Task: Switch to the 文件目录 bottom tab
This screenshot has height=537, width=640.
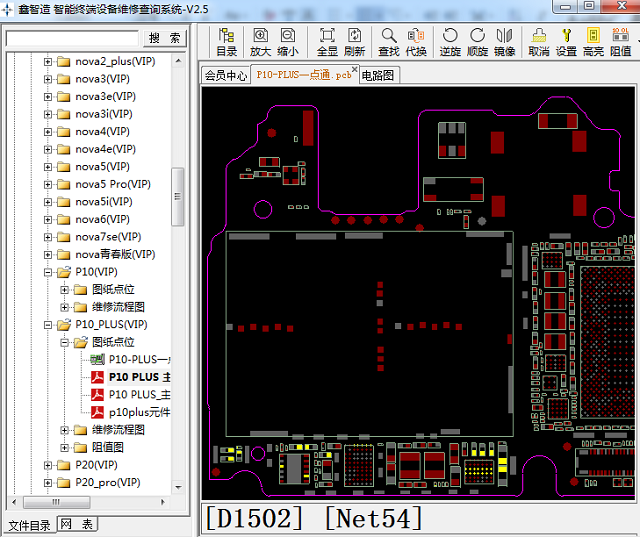Action: [x=29, y=525]
